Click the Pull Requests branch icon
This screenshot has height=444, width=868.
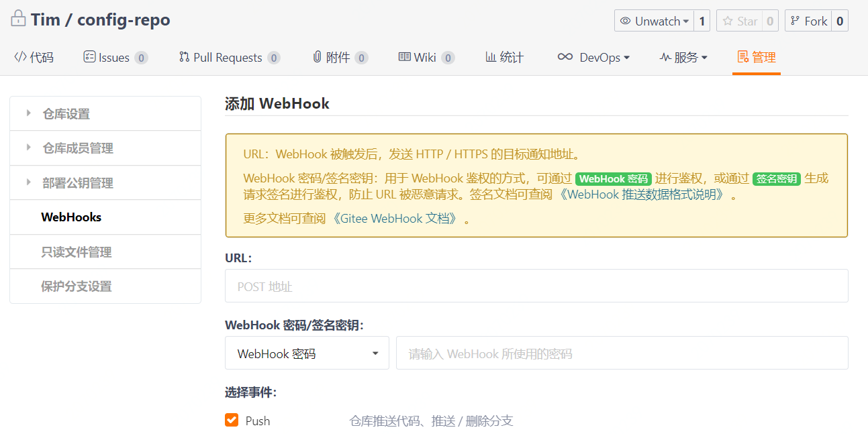click(x=184, y=57)
